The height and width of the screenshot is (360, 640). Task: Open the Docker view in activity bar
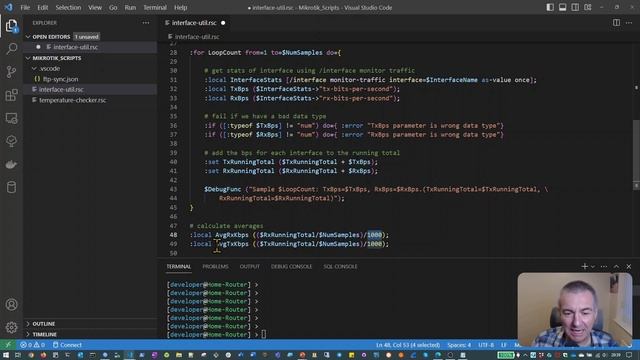11,164
